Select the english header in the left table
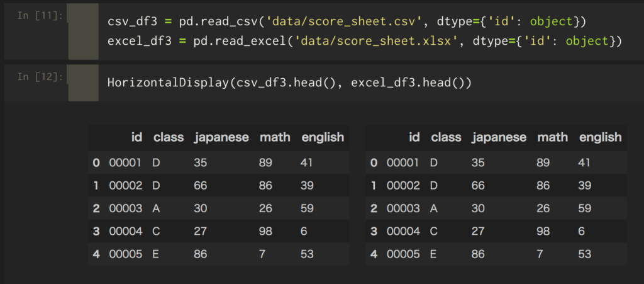This screenshot has width=644, height=284. [323, 138]
